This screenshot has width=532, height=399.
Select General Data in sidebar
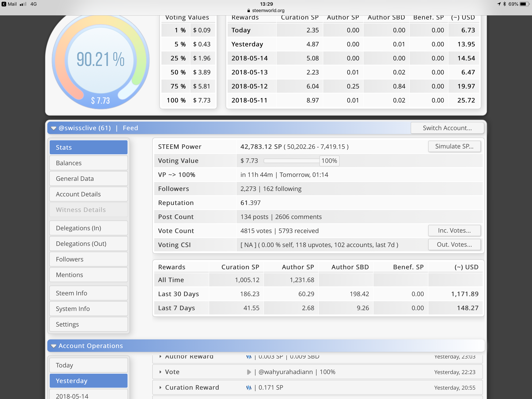(x=89, y=179)
